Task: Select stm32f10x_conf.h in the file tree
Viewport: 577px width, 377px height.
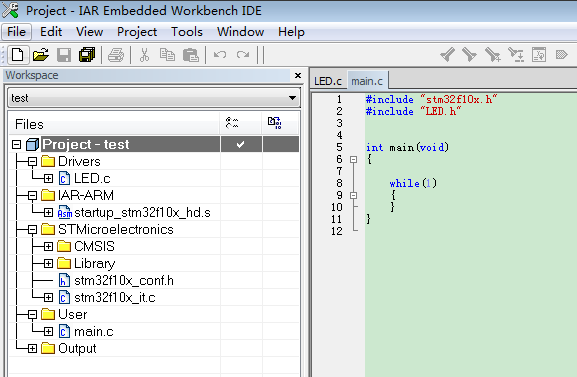Action: (124, 281)
